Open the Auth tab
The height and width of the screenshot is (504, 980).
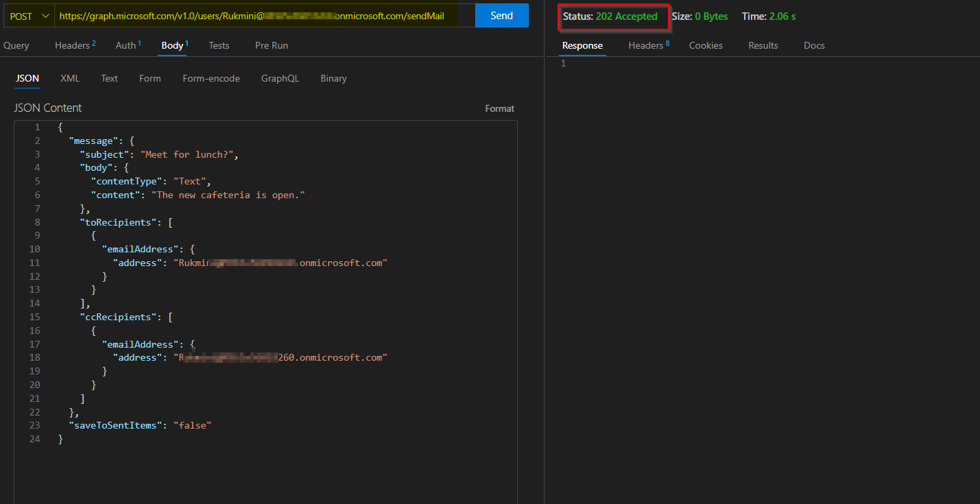pyautogui.click(x=128, y=45)
